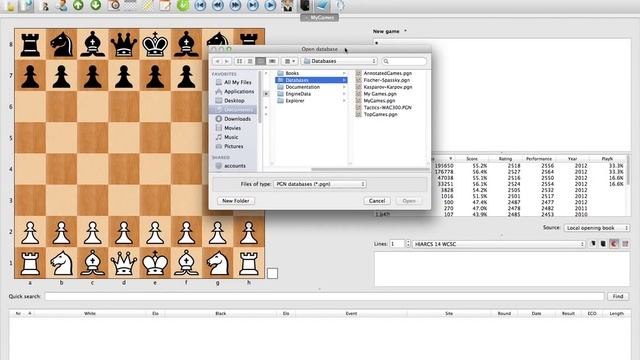Click the yellow folder icon in the toolbar
Screen dimensions: 640x360
tap(10, 6)
